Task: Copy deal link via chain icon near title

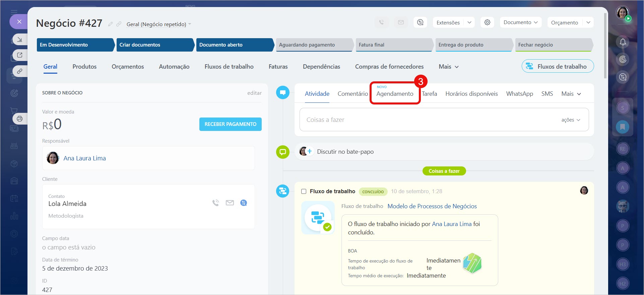Action: [119, 24]
